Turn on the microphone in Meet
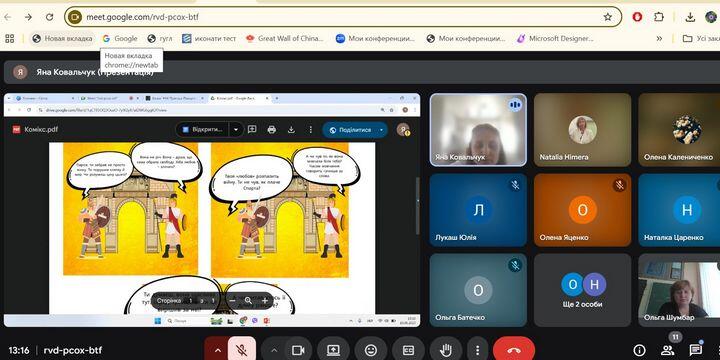The image size is (720, 360). click(242, 351)
